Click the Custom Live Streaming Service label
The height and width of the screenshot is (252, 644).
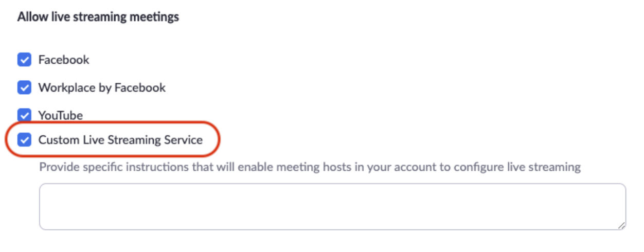pos(120,140)
